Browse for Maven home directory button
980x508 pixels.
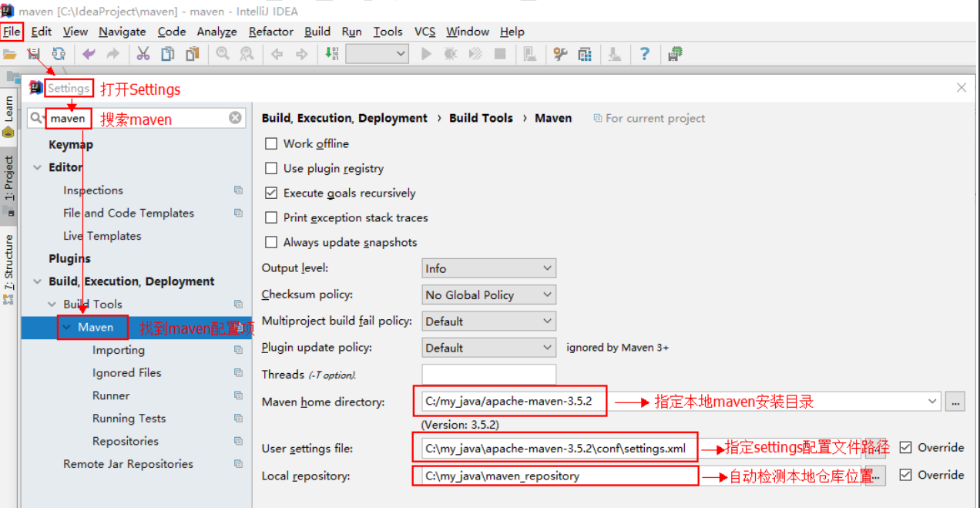point(956,402)
